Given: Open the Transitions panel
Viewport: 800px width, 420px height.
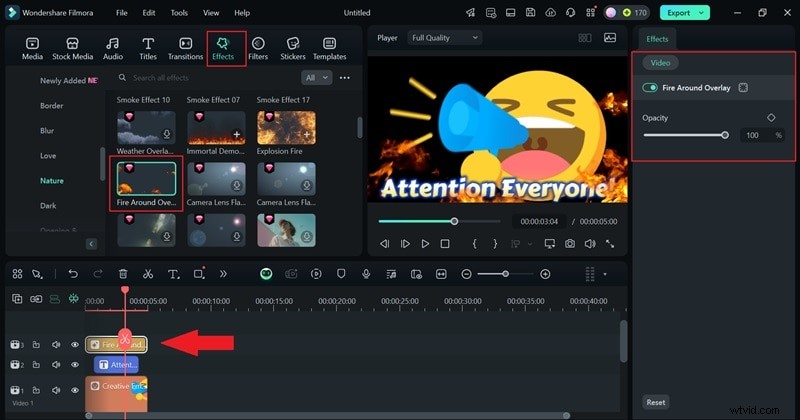Looking at the screenshot, I should point(185,49).
